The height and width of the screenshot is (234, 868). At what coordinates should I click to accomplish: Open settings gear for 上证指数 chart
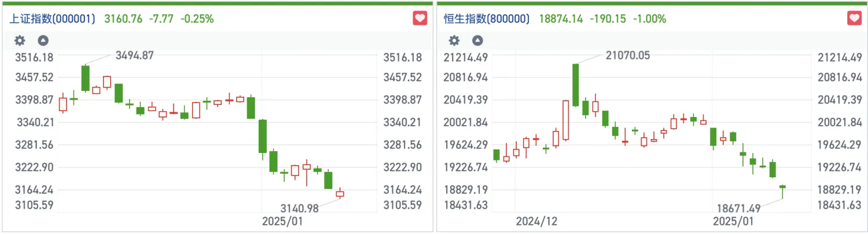coord(20,41)
